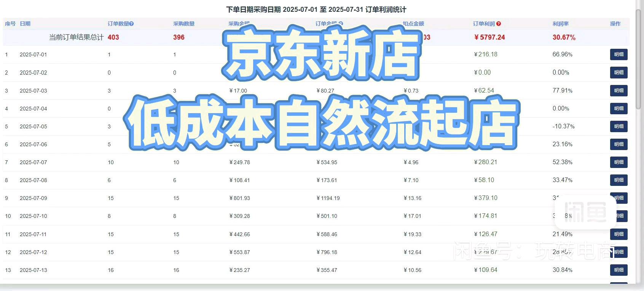Click profit rate 77.91%

point(563,91)
